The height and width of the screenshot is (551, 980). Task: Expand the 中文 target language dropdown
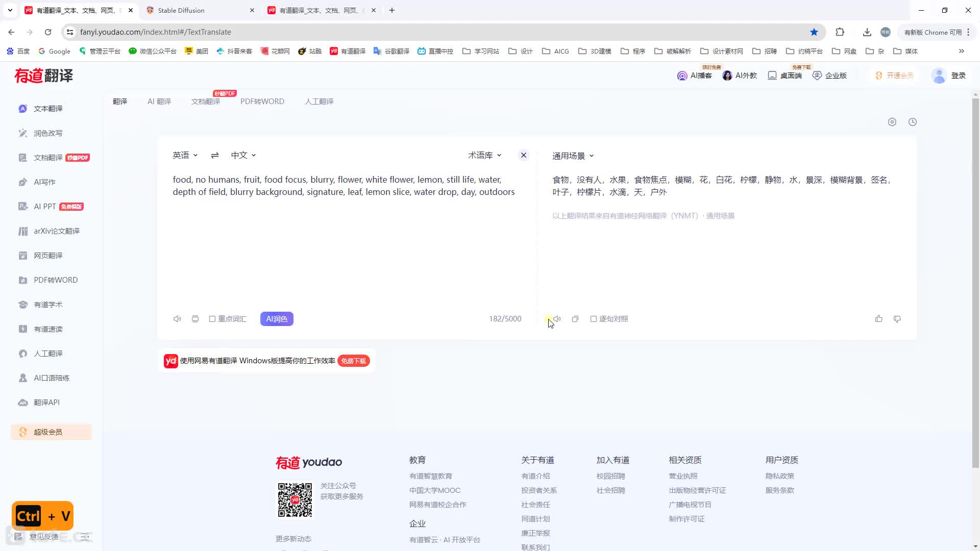coord(243,155)
